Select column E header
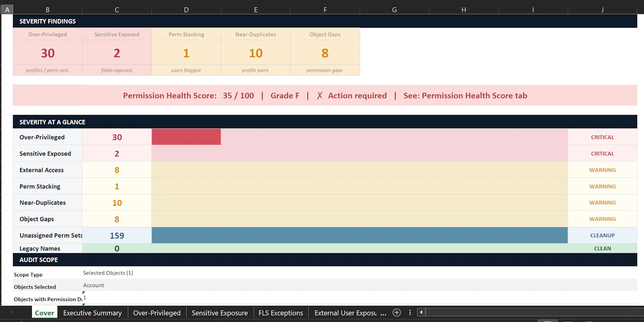This screenshot has width=644, height=322. [x=256, y=10]
